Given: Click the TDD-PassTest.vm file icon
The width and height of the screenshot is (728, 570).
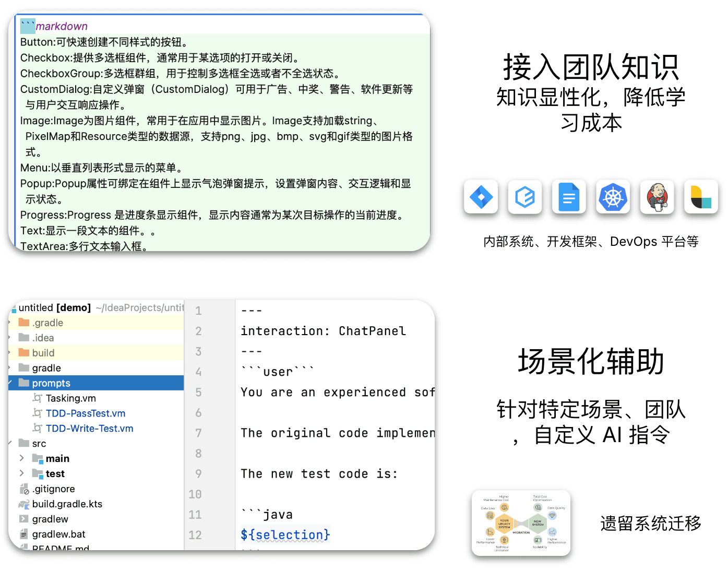Looking at the screenshot, I should pyautogui.click(x=37, y=413).
